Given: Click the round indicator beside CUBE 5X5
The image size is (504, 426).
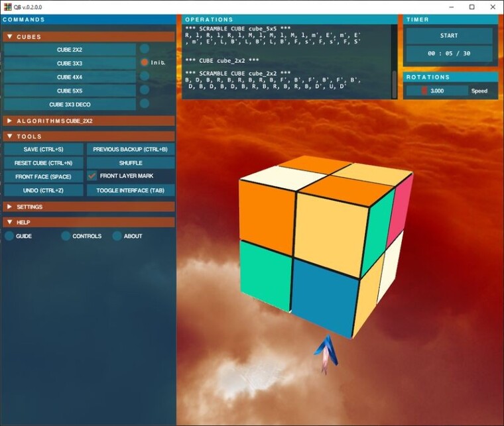Looking at the screenshot, I should coord(145,90).
